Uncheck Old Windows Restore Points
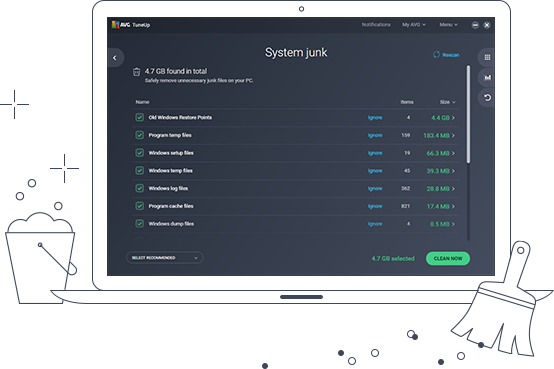Image resolution: width=554 pixels, height=369 pixels. (140, 117)
